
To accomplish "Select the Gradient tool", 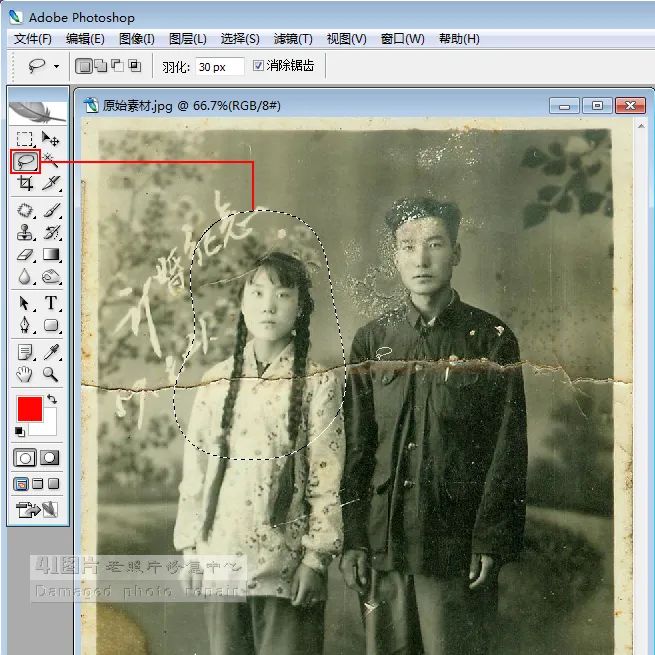I will pyautogui.click(x=51, y=254).
